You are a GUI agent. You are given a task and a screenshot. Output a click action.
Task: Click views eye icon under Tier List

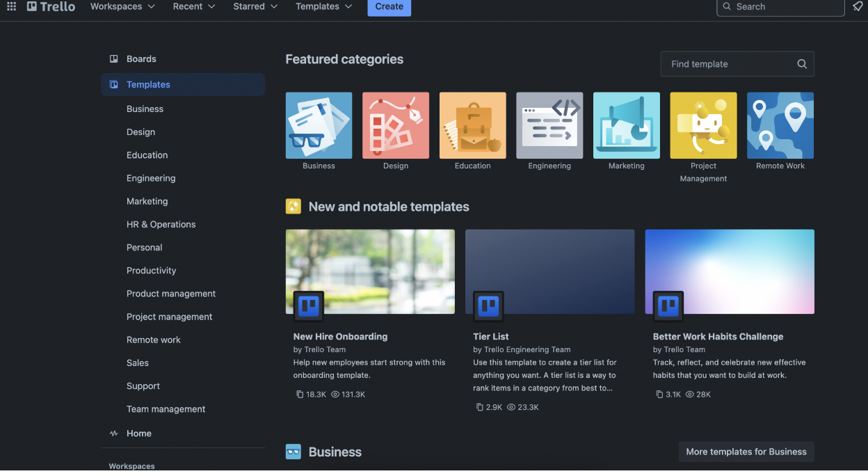pyautogui.click(x=511, y=407)
